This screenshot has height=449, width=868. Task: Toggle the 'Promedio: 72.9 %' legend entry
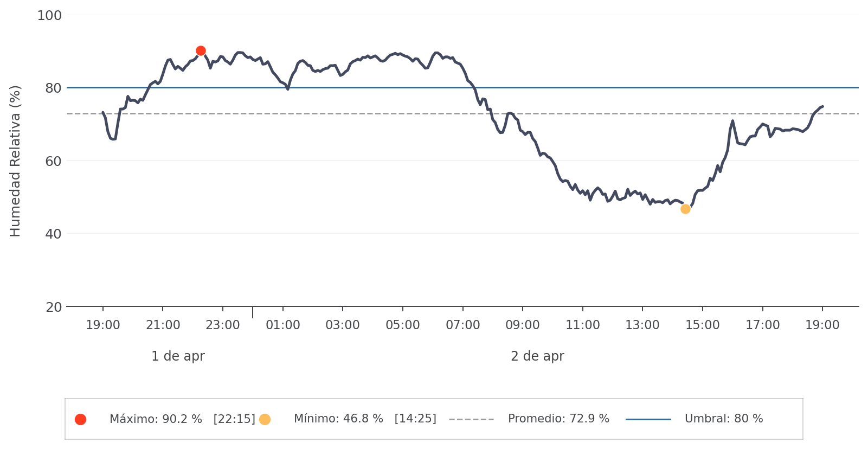point(558,419)
